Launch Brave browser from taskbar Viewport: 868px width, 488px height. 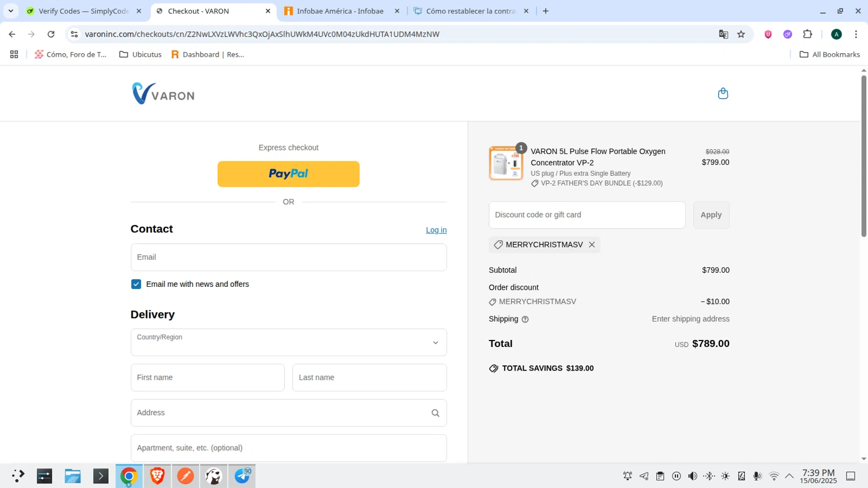pos(157,476)
